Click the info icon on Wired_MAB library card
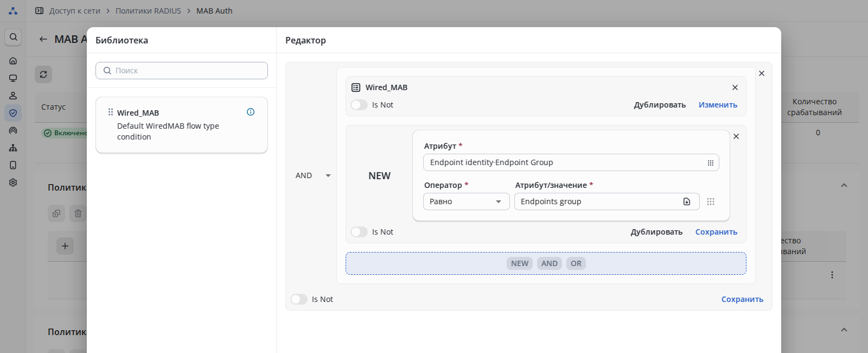 pos(251,112)
